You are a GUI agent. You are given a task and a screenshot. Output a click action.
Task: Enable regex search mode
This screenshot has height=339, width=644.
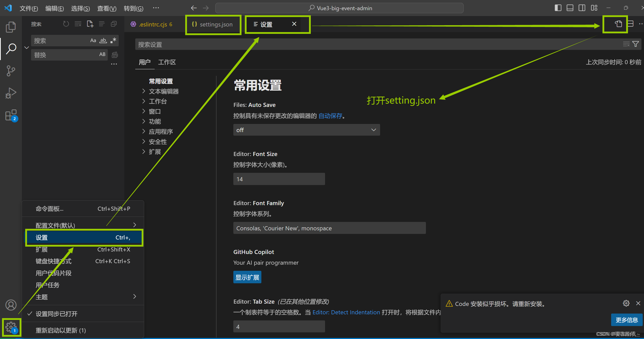(x=113, y=40)
